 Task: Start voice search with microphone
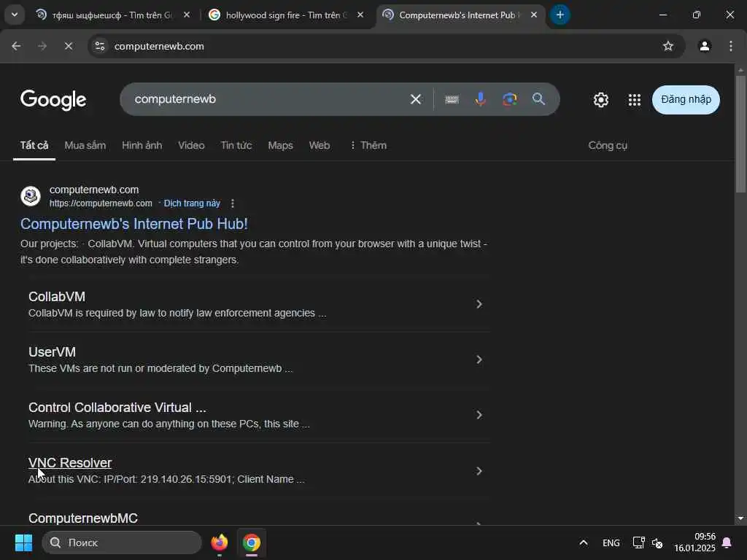click(480, 99)
